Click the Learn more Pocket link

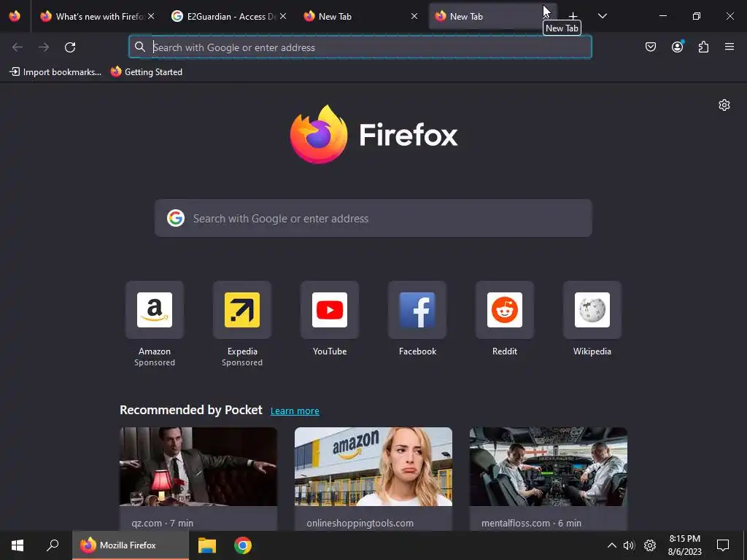[x=295, y=411]
